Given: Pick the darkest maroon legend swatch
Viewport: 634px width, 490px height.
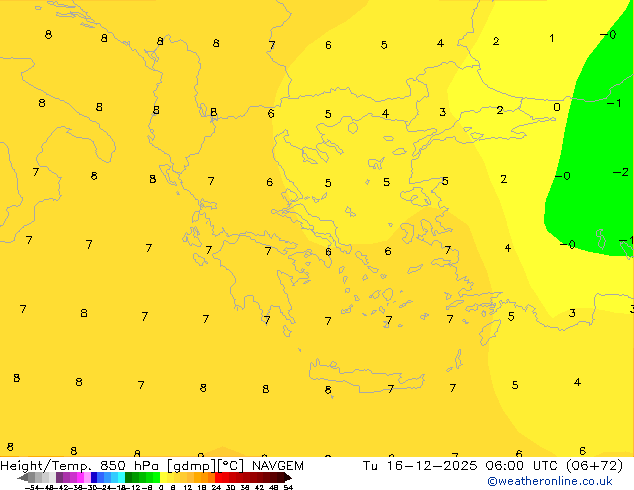Looking at the screenshot, I should coord(281,477).
